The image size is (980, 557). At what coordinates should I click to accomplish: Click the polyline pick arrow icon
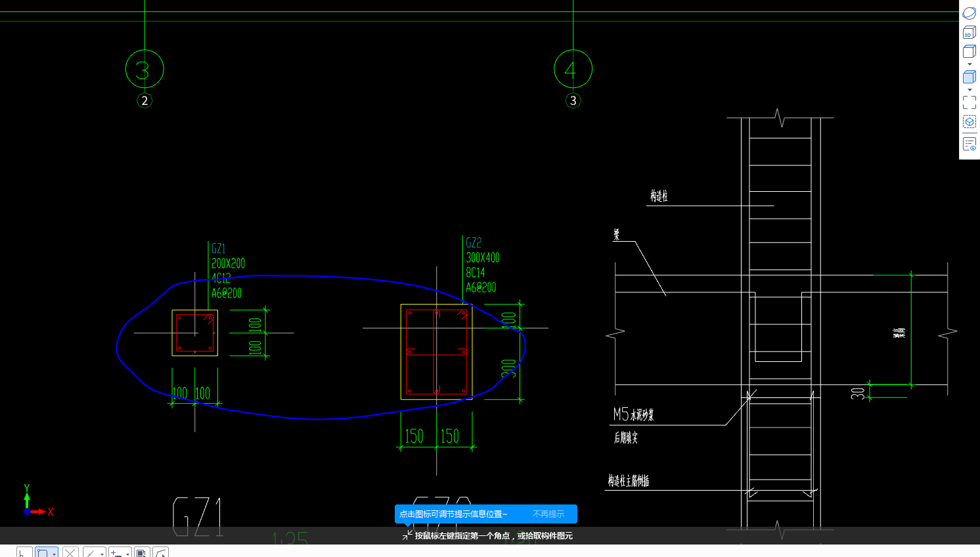pos(161,552)
